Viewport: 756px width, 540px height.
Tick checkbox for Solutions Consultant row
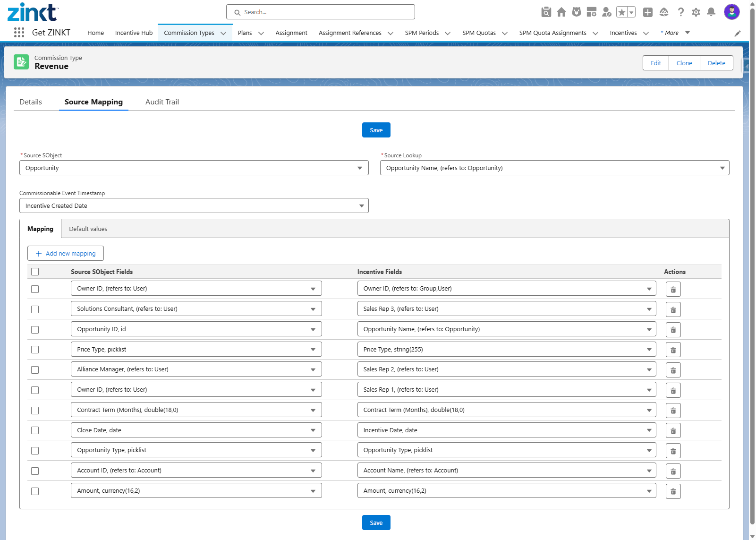coord(35,309)
